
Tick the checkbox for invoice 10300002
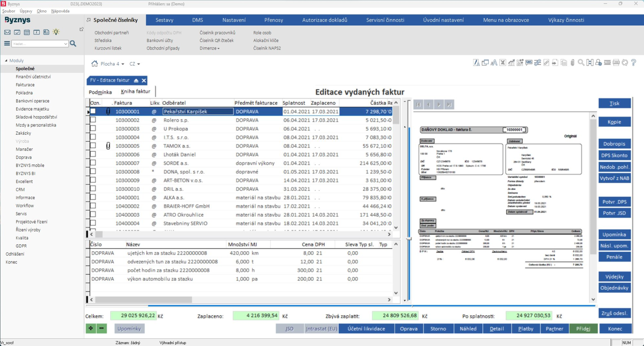point(93,120)
